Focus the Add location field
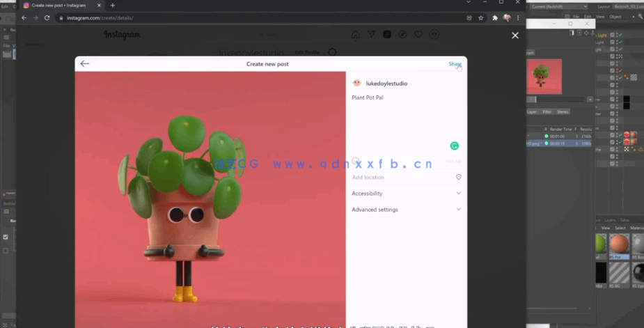This screenshot has height=328, width=644. [x=406, y=177]
